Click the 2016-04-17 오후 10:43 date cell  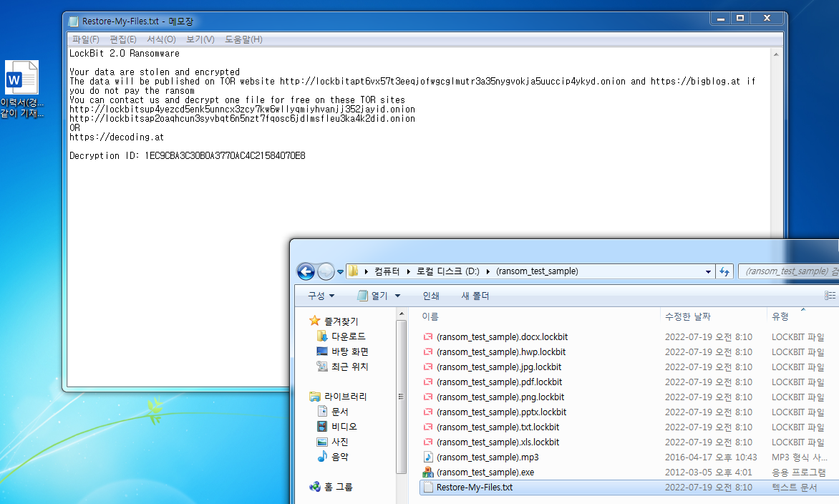[711, 457]
